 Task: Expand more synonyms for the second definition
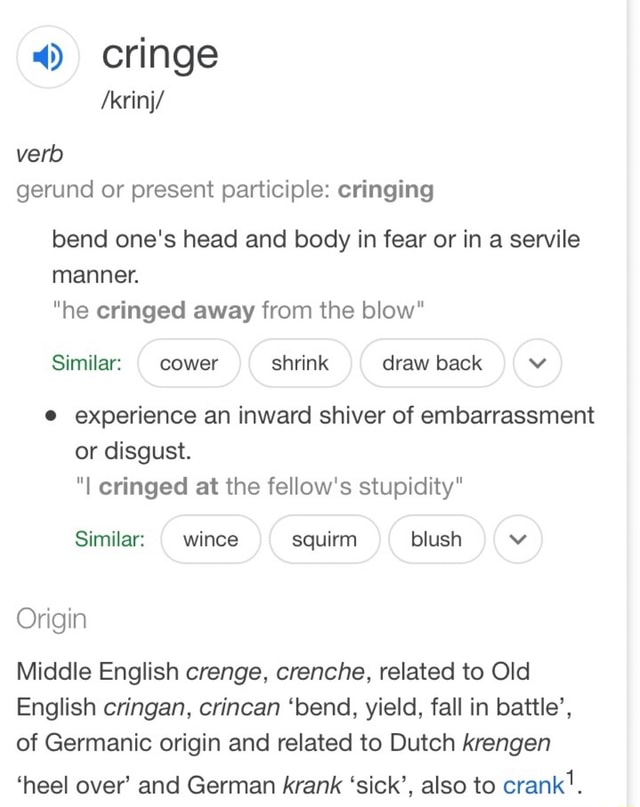click(x=517, y=539)
